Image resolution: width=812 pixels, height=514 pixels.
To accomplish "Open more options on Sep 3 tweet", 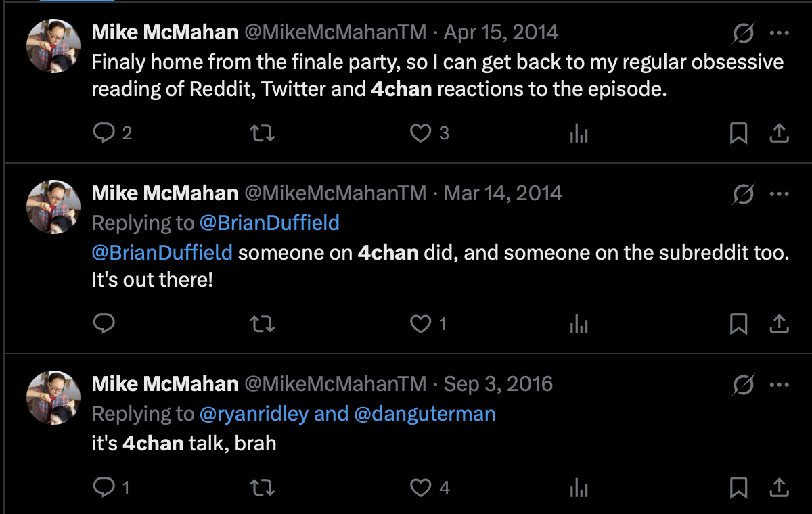I will click(x=780, y=385).
